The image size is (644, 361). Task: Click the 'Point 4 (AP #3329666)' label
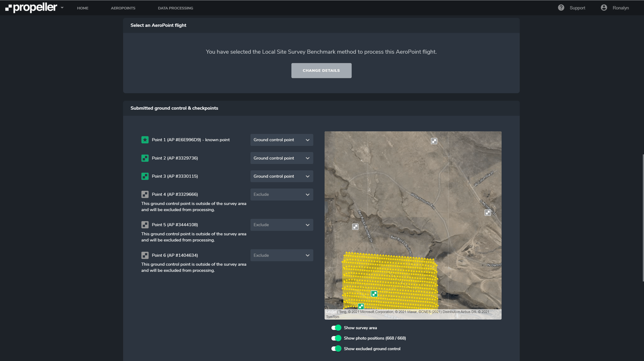(175, 194)
